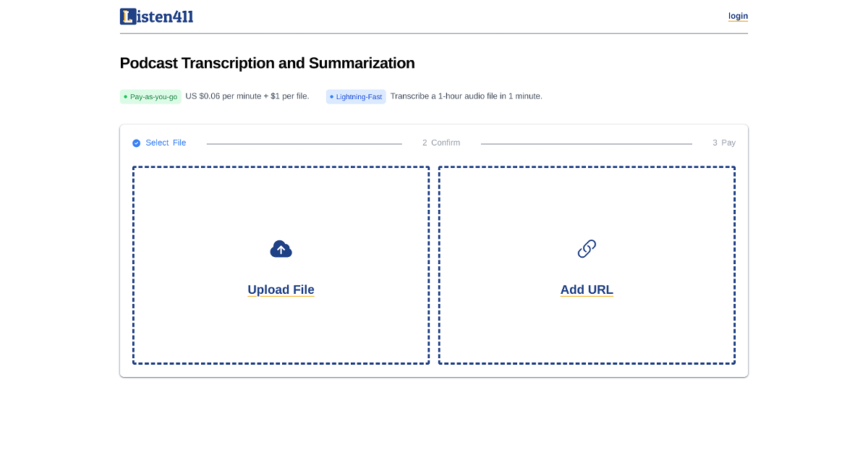Screen dimensions: 868x453
Task: Click the text 'US $0.06 per minute + $1 per file.'
Action: pyautogui.click(x=247, y=96)
